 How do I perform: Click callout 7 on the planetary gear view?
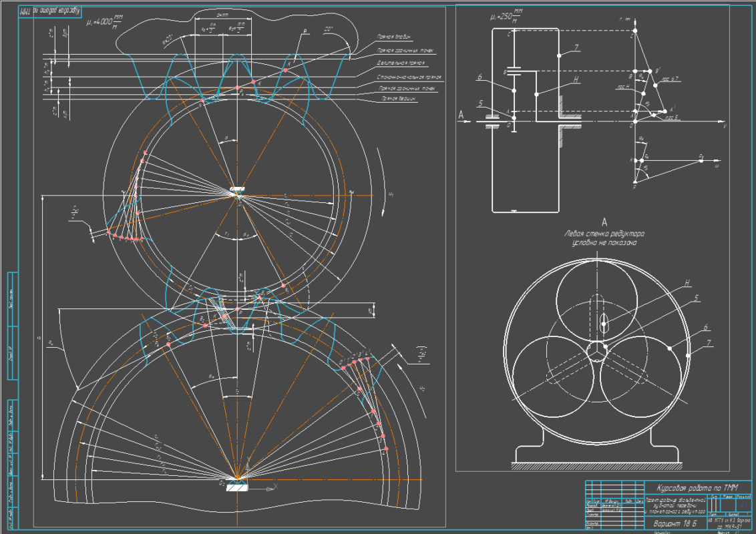pyautogui.click(x=709, y=343)
